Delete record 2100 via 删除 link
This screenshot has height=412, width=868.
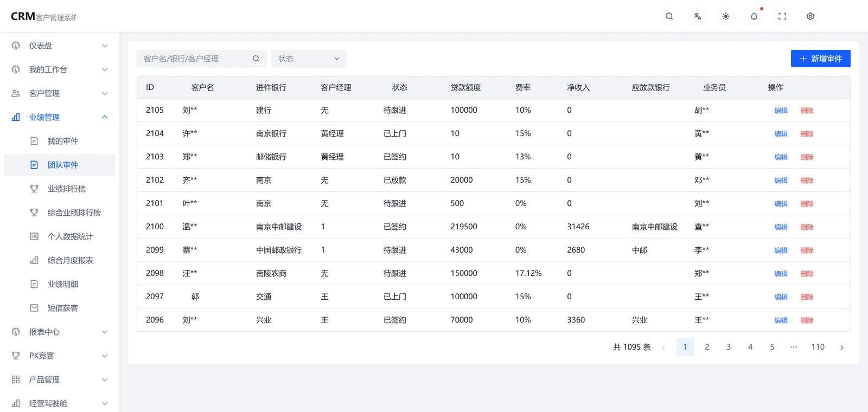[x=807, y=227]
